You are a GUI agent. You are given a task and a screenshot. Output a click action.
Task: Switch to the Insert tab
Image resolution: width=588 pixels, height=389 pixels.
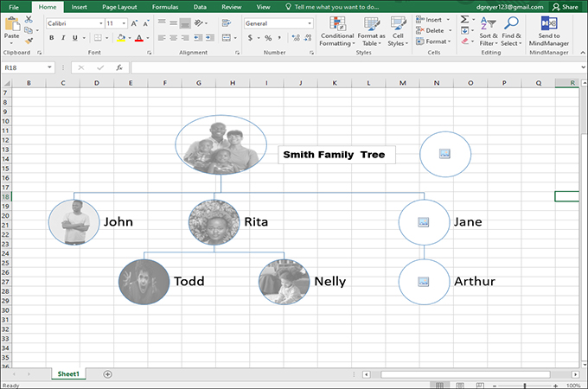[80, 7]
